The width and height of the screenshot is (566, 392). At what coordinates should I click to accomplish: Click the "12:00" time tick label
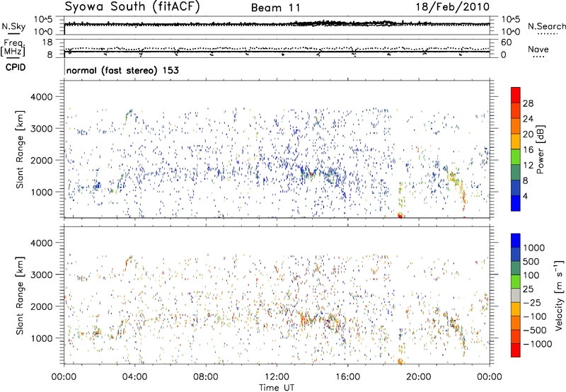277,377
